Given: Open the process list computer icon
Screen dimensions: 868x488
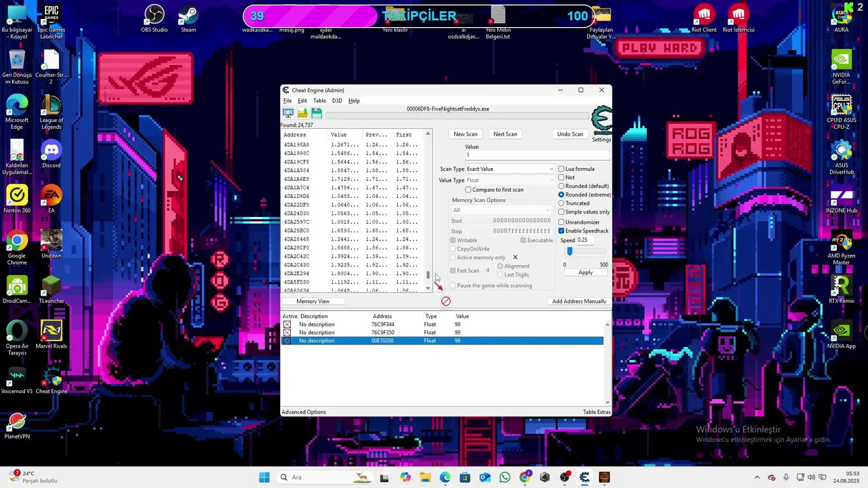Looking at the screenshot, I should 288,114.
